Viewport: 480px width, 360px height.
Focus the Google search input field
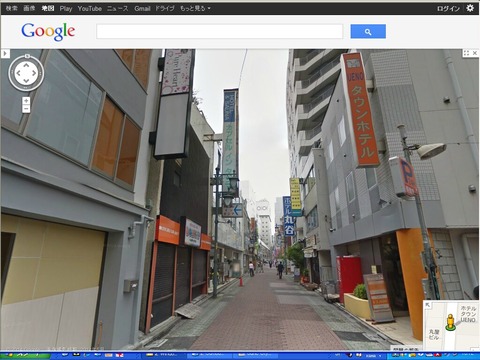[220, 31]
